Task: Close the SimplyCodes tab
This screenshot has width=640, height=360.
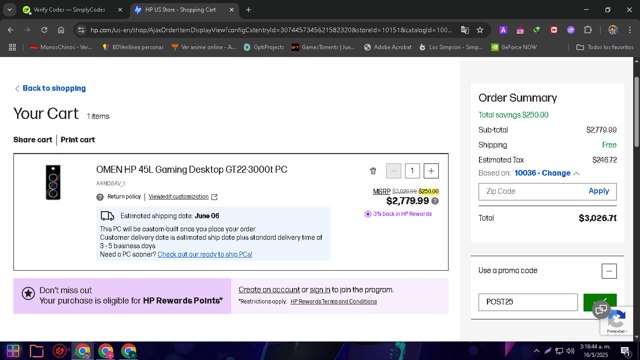Action: click(120, 10)
